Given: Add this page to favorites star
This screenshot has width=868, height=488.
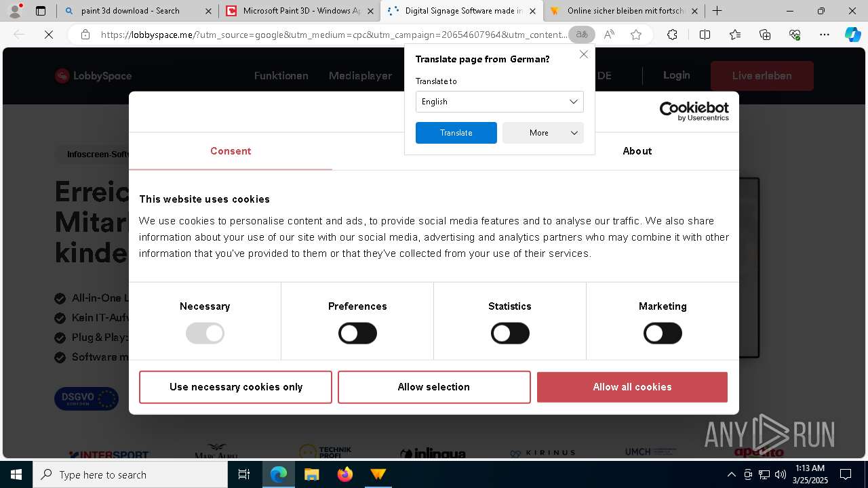Looking at the screenshot, I should [x=636, y=35].
